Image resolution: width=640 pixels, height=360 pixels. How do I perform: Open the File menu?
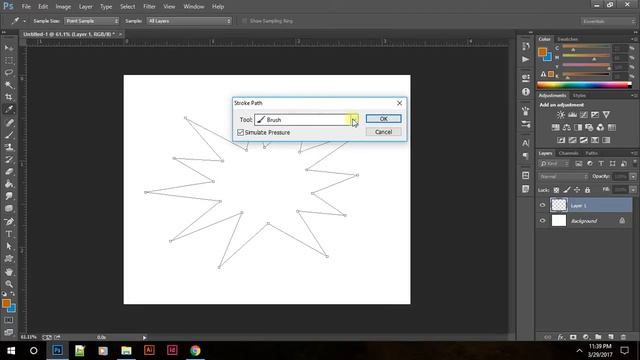26,7
